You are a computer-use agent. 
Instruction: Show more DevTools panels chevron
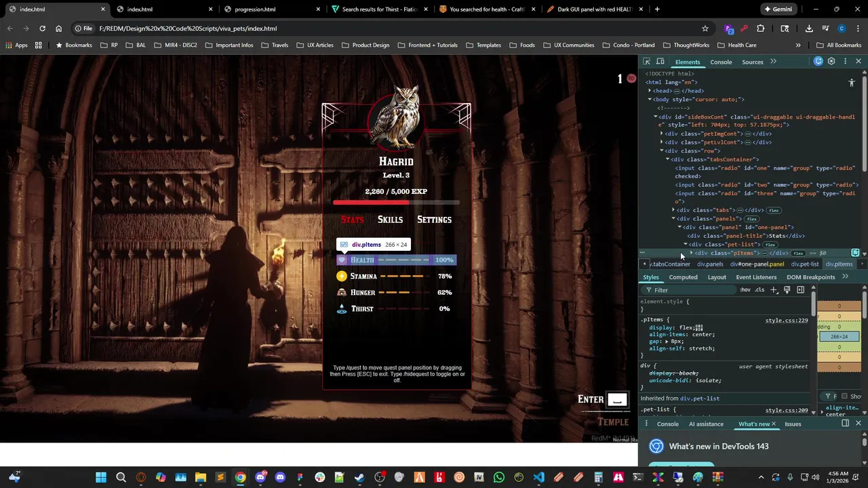(x=773, y=62)
